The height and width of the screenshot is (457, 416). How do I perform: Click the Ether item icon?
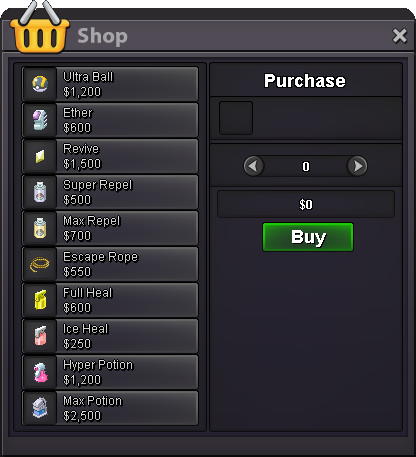40,120
